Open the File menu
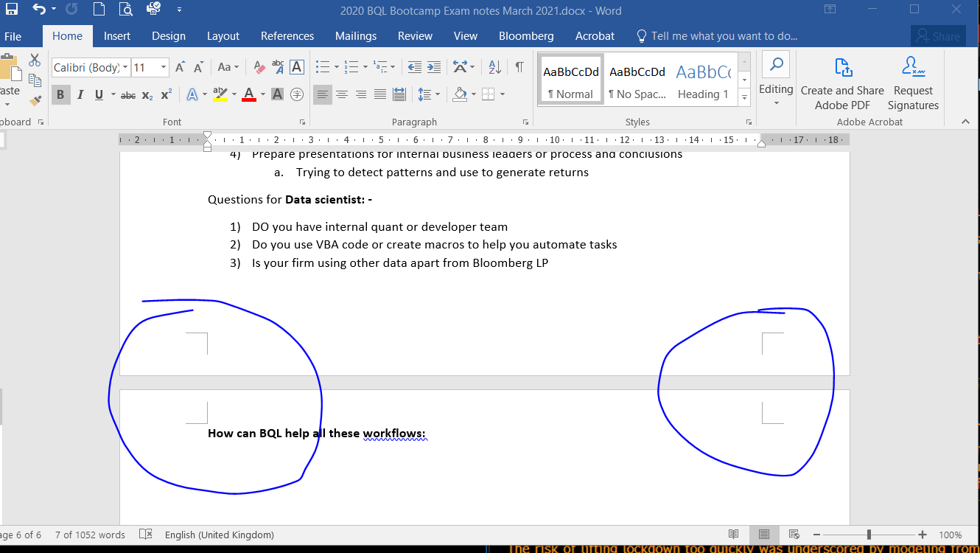The width and height of the screenshot is (980, 553). (x=13, y=36)
